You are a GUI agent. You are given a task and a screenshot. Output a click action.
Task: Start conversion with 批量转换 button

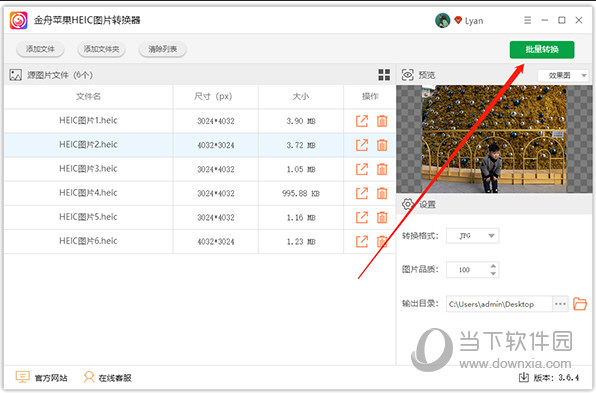tap(542, 49)
